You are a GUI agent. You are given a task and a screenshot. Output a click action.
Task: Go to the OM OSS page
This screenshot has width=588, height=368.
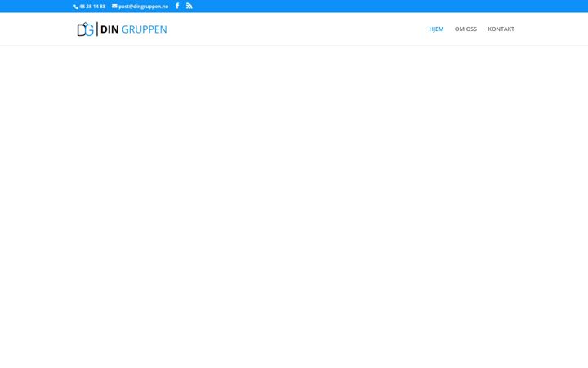tap(465, 29)
